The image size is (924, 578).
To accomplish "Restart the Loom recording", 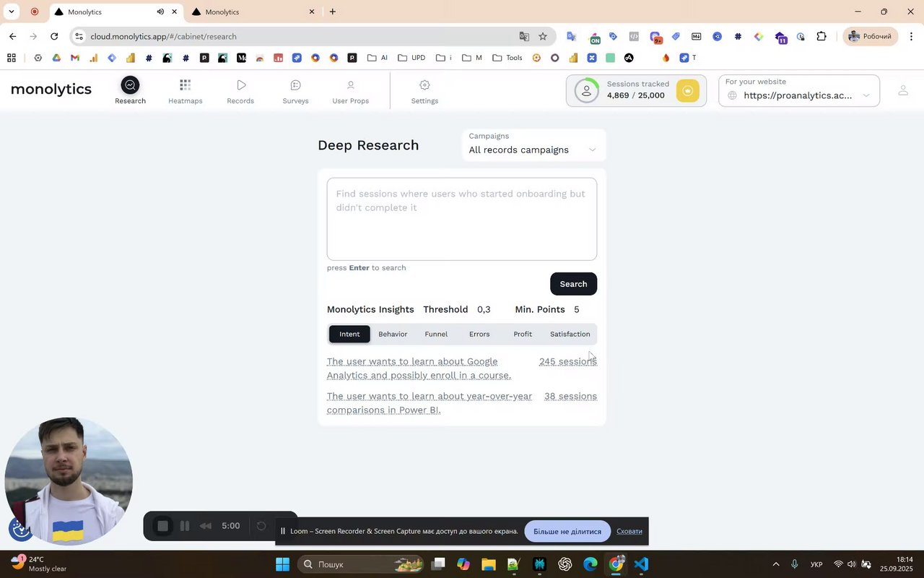I will 261,526.
